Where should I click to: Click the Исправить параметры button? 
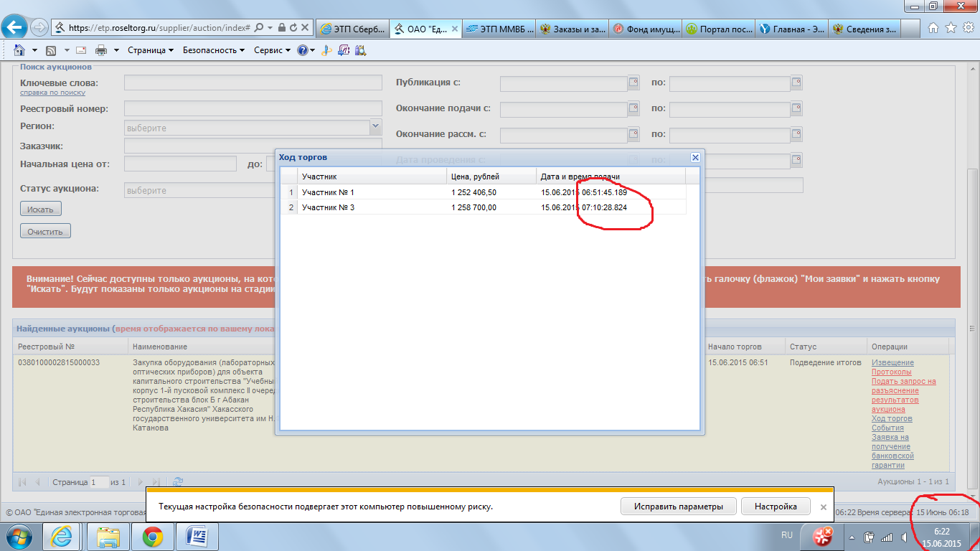[x=678, y=507]
